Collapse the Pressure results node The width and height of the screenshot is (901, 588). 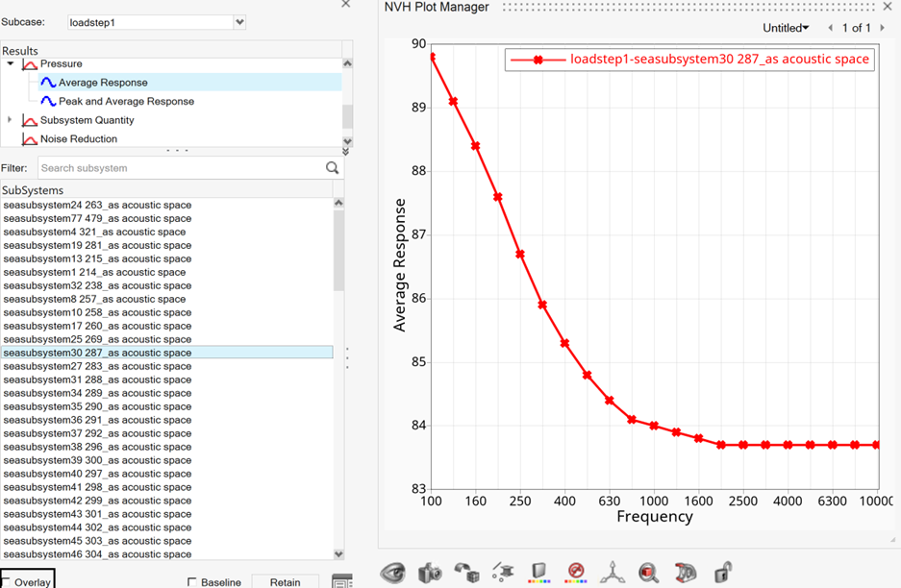[11, 63]
